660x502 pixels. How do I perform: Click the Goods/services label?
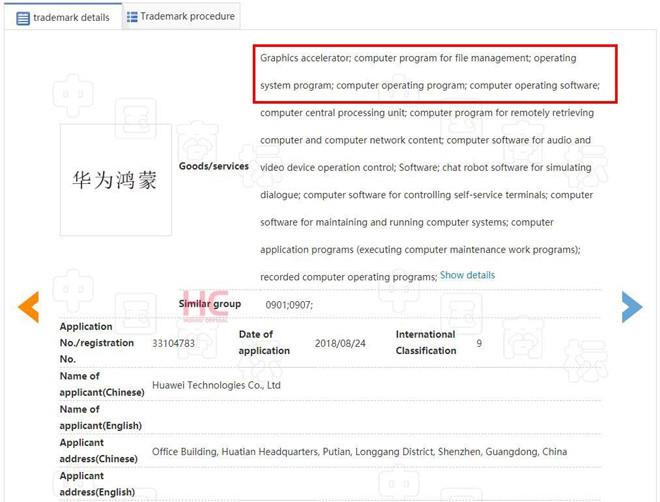pos(214,166)
